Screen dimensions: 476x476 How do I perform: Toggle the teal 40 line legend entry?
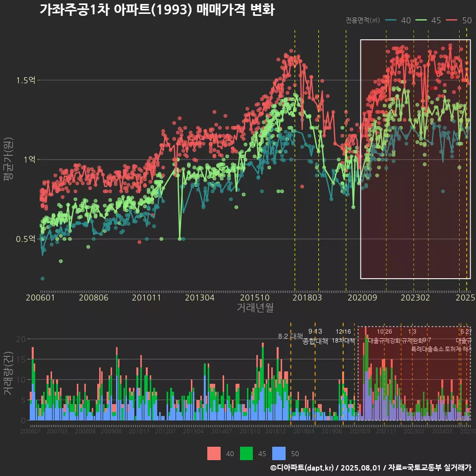click(x=398, y=20)
